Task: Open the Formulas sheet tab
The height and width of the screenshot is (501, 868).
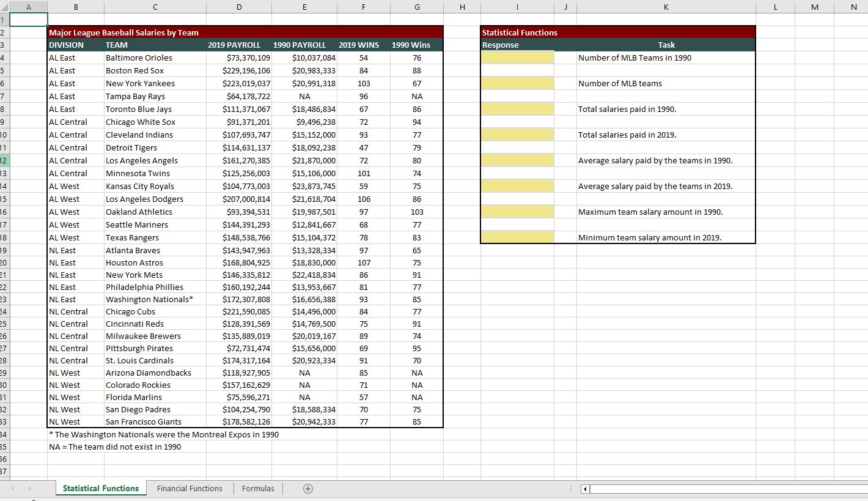Action: (x=258, y=489)
